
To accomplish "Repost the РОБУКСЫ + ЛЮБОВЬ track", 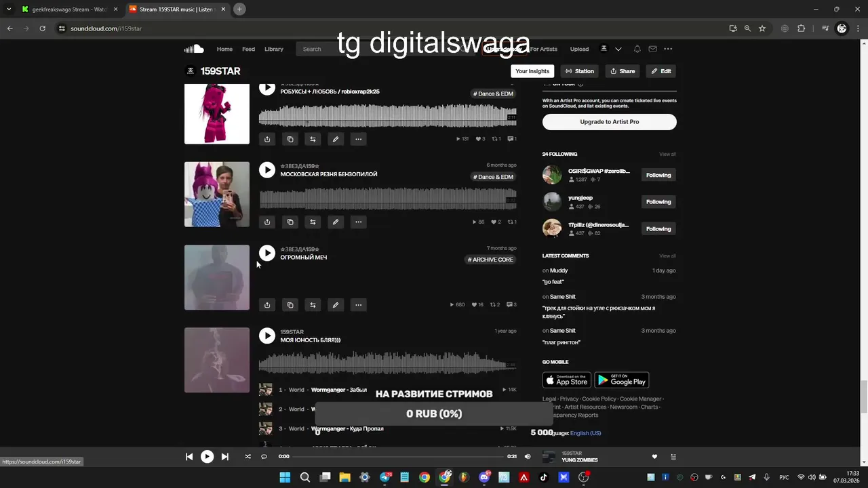I will (313, 139).
